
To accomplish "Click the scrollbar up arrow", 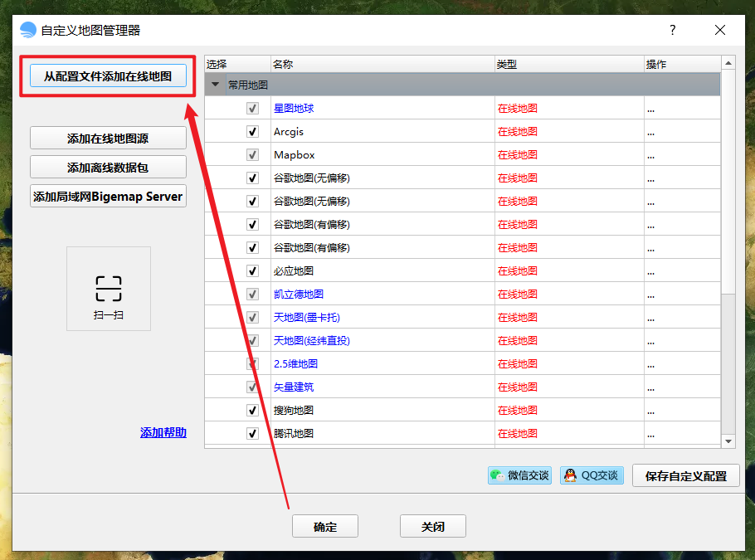I will tap(728, 63).
